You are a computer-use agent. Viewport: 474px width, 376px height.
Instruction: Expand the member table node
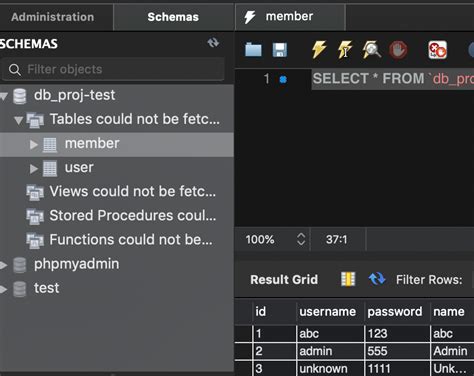point(34,144)
